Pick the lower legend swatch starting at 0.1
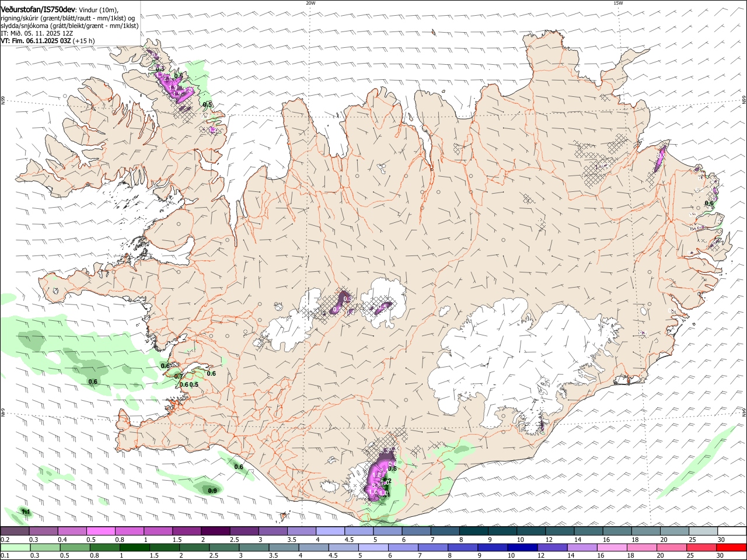 (x=15, y=547)
